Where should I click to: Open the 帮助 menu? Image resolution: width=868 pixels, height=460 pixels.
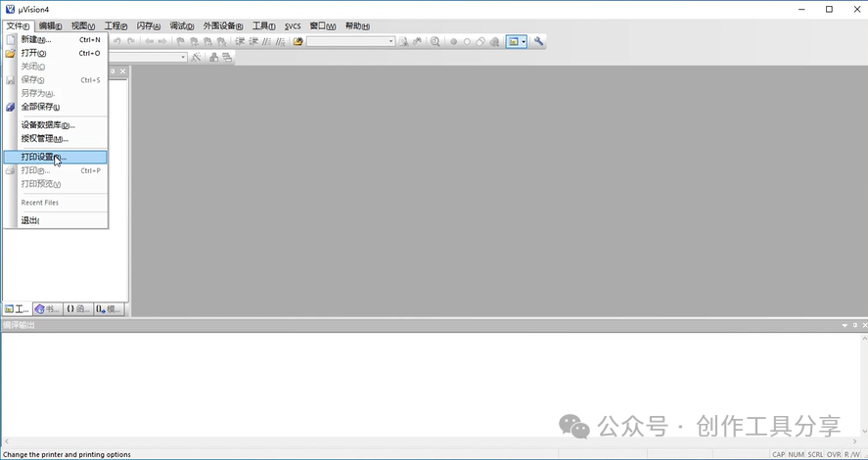[x=357, y=26]
